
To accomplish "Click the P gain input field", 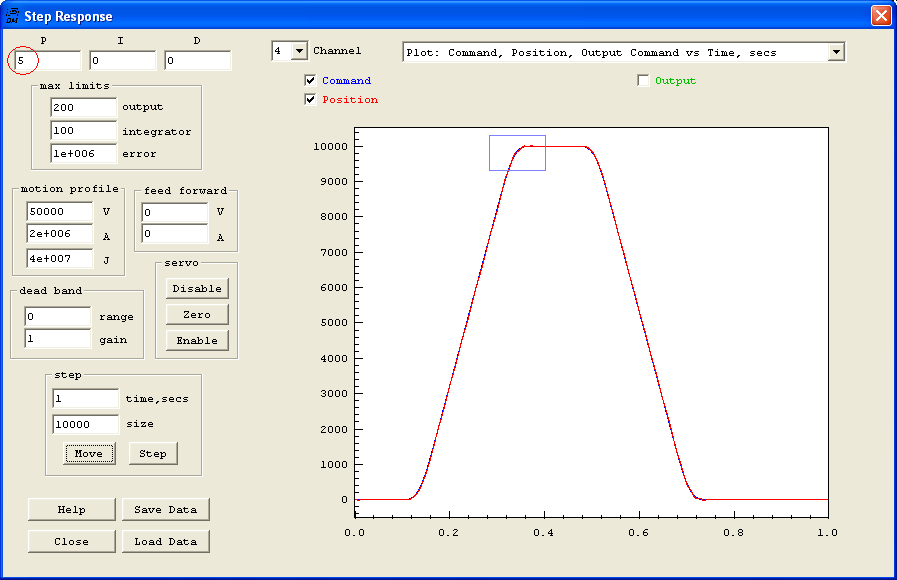I will tap(48, 61).
